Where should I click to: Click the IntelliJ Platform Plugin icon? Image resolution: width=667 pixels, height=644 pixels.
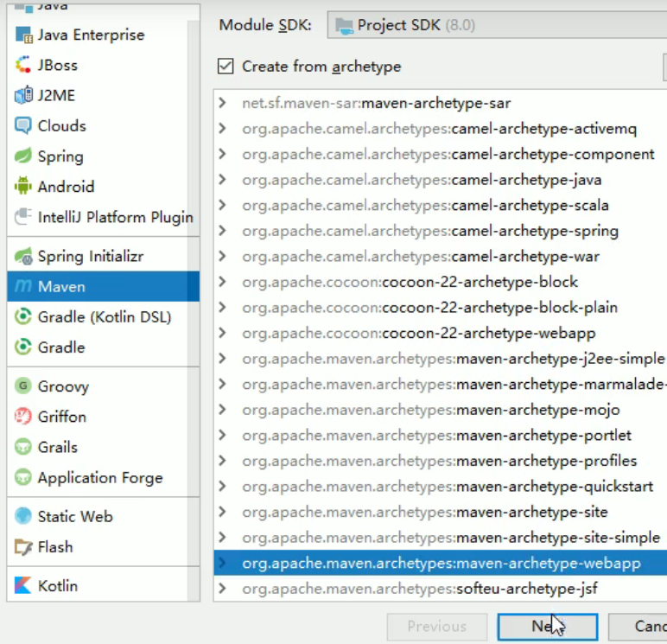click(23, 217)
